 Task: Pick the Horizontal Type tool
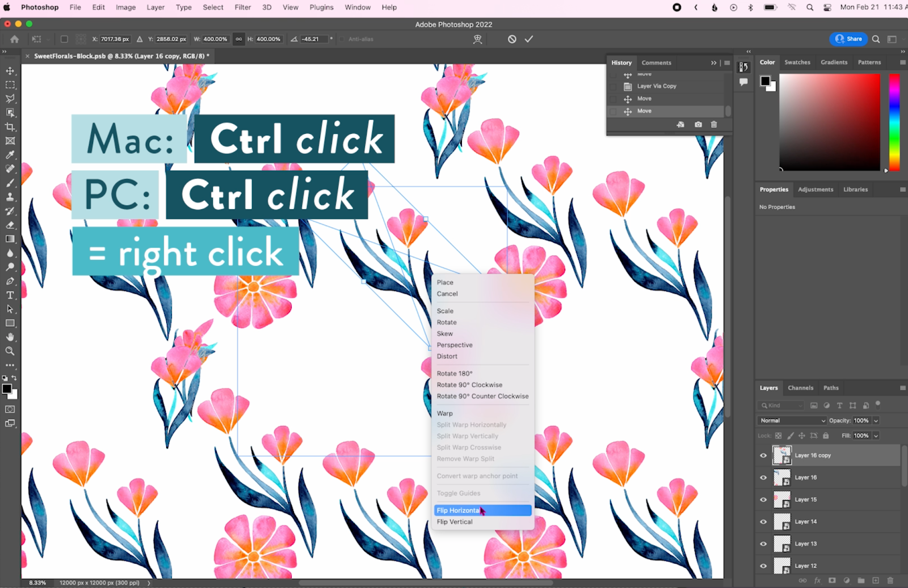[x=9, y=295]
